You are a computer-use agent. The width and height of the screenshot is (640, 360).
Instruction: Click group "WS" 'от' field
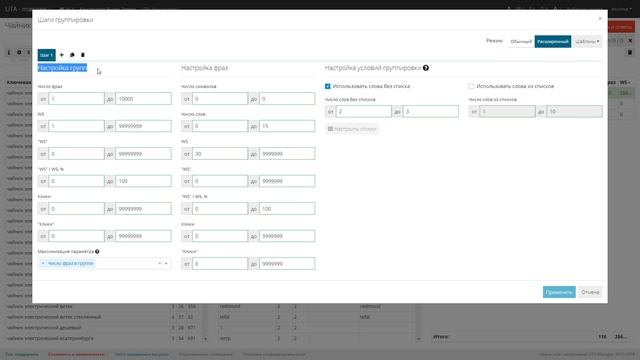tap(76, 153)
